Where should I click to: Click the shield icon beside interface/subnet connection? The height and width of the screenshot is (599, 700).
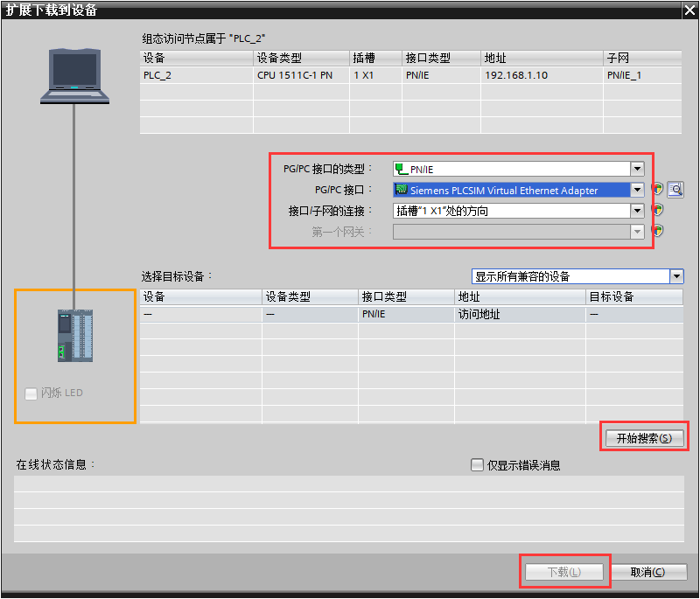657,210
